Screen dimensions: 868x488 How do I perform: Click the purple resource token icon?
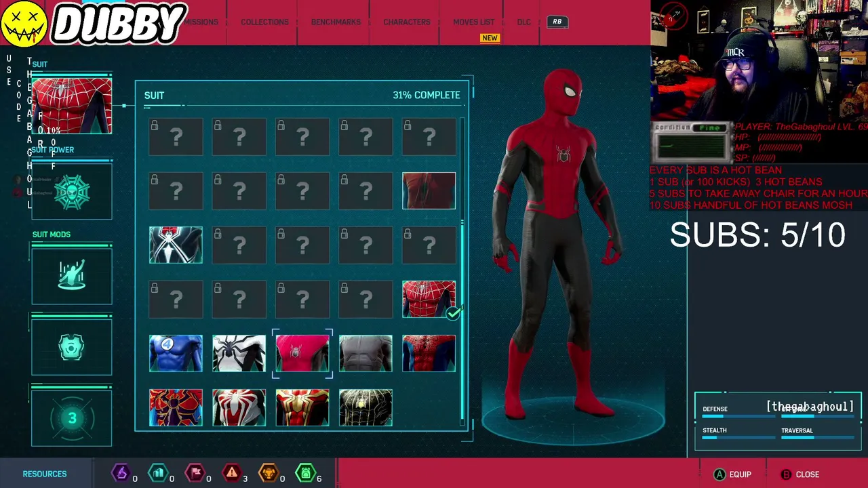click(121, 472)
